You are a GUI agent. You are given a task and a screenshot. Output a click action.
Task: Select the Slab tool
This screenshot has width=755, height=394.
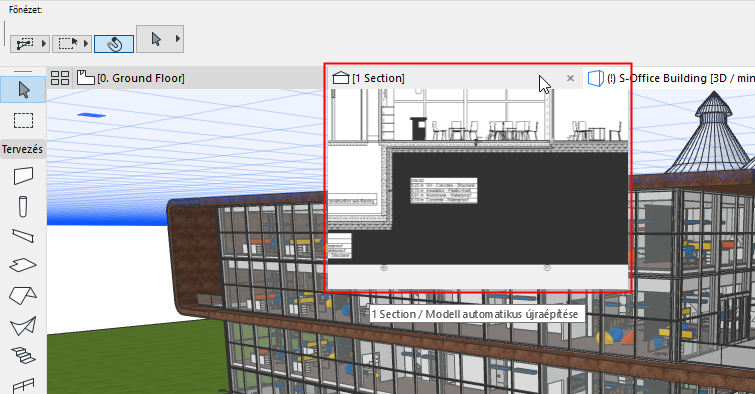pyautogui.click(x=23, y=264)
